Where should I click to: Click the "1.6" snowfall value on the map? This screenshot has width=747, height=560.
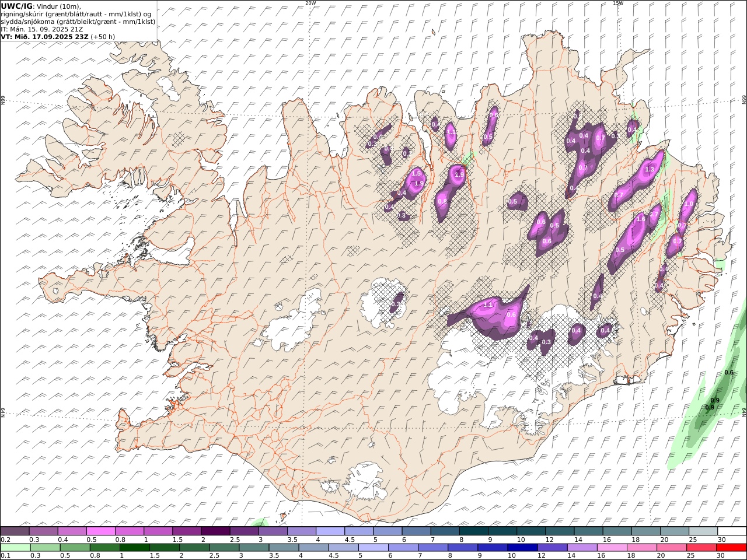click(640, 219)
